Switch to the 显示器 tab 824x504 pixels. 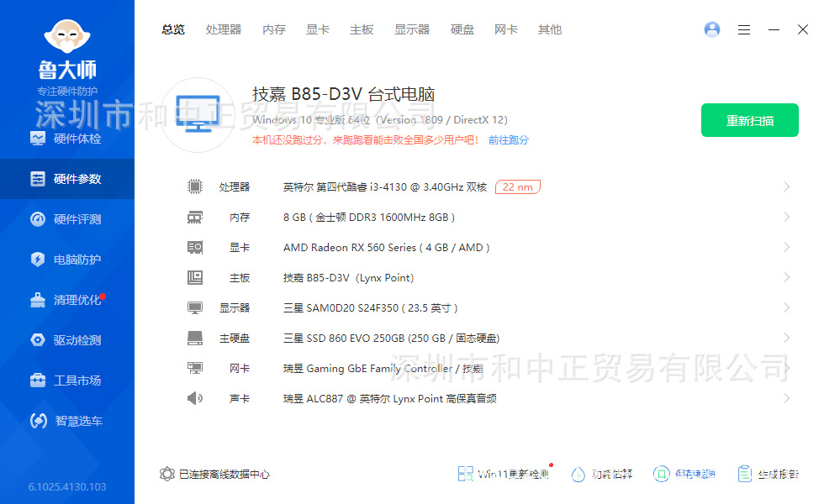(x=412, y=30)
